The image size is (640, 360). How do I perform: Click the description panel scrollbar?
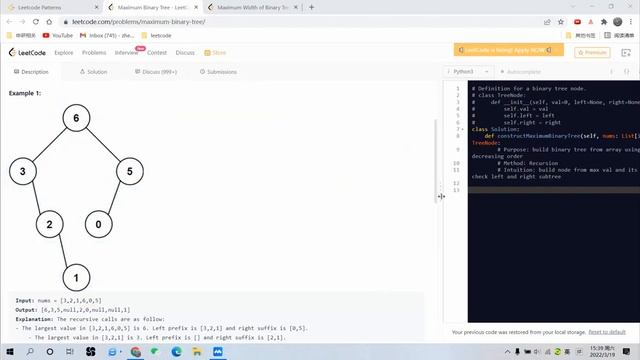click(x=435, y=161)
